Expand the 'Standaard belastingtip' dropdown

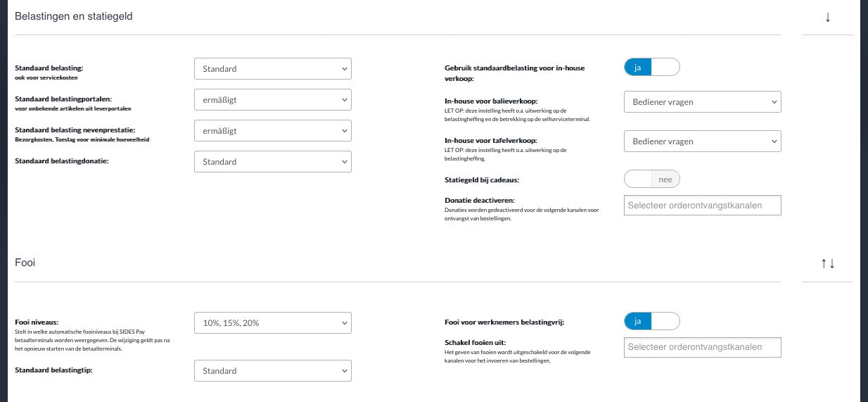pos(272,371)
